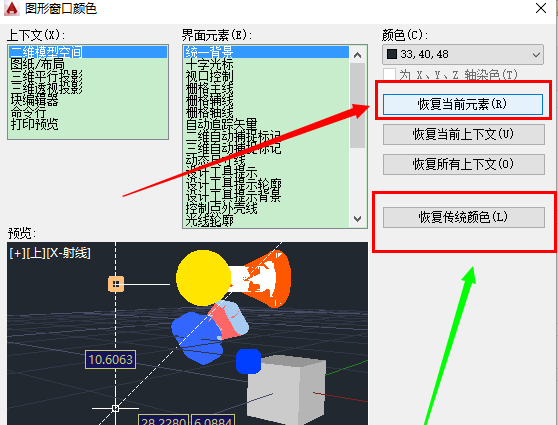This screenshot has height=425, width=558.
Task: Select 二维模型空间 in the context list
Action: click(88, 52)
